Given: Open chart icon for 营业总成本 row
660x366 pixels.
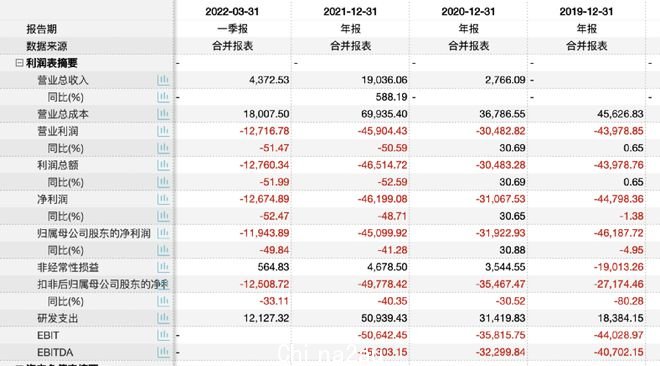Looking at the screenshot, I should pos(163,114).
